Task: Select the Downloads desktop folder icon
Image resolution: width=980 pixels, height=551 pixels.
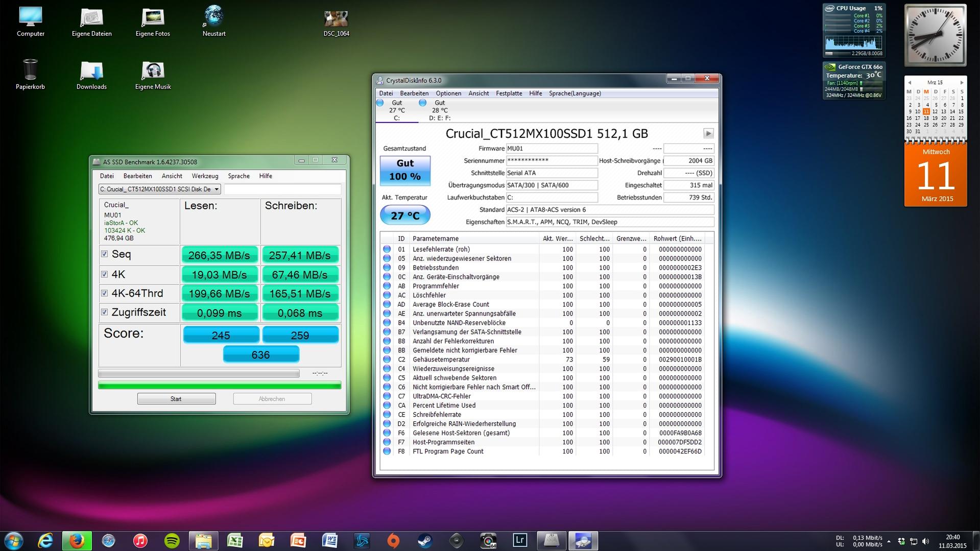Action: point(92,75)
